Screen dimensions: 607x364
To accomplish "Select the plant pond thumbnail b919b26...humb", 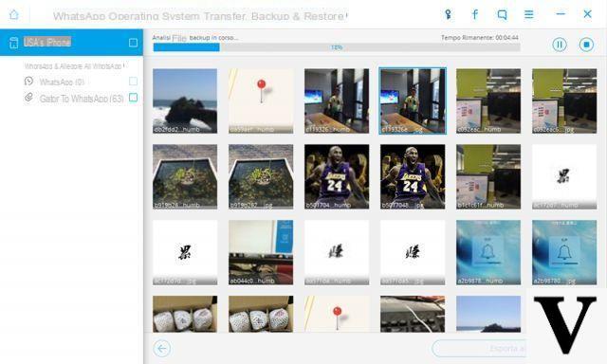I will pos(185,176).
